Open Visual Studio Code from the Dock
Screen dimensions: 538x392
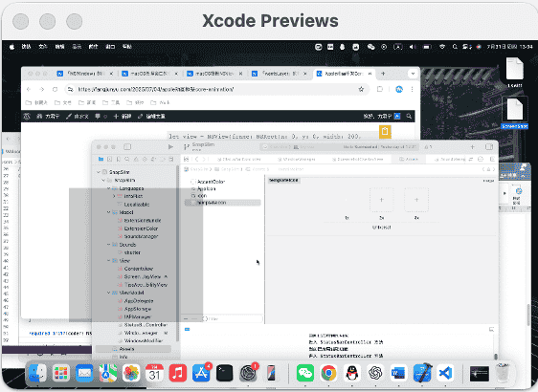(x=445, y=373)
